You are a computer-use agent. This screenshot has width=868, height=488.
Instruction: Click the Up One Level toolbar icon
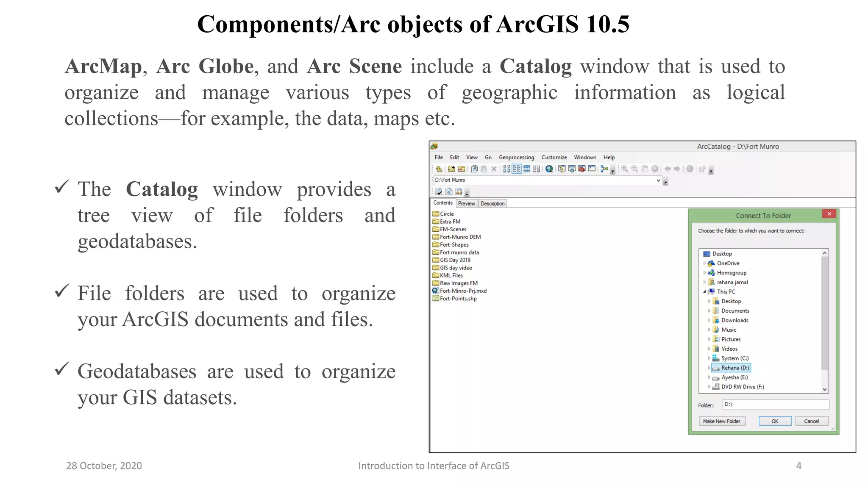439,169
